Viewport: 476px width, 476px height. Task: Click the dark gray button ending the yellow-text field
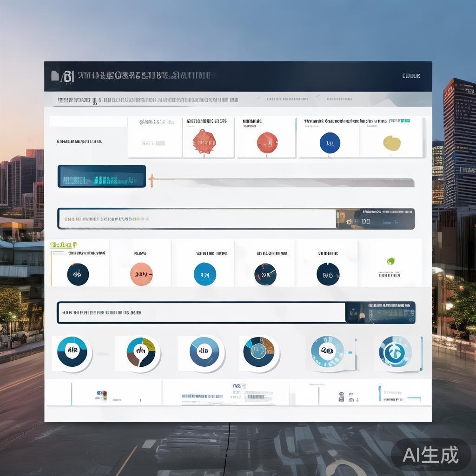(376, 219)
